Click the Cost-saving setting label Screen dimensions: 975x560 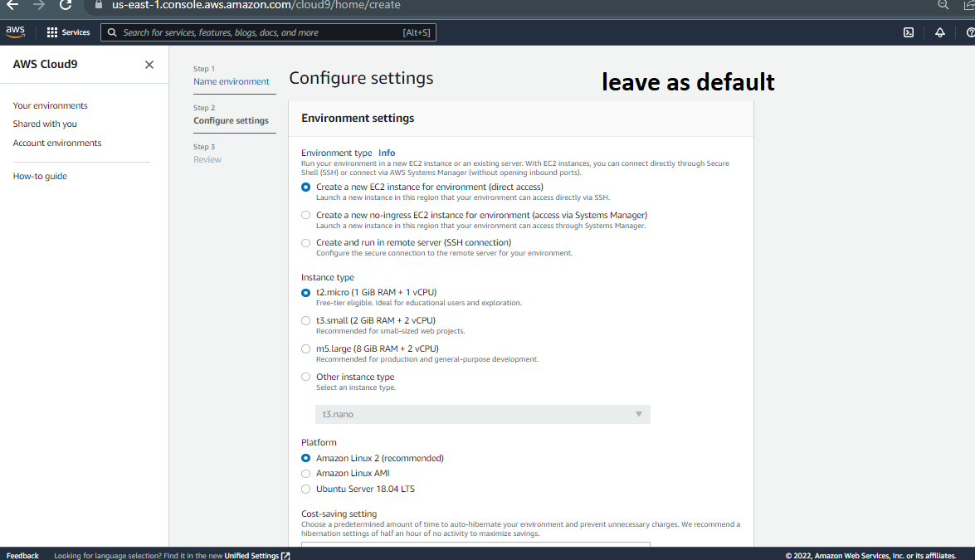339,514
